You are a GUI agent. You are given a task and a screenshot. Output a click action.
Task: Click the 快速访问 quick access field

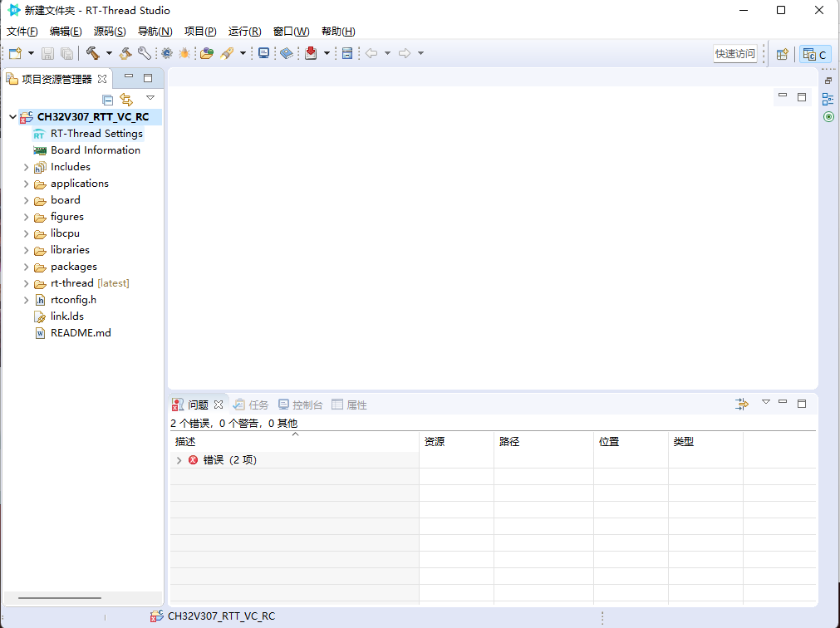click(735, 53)
